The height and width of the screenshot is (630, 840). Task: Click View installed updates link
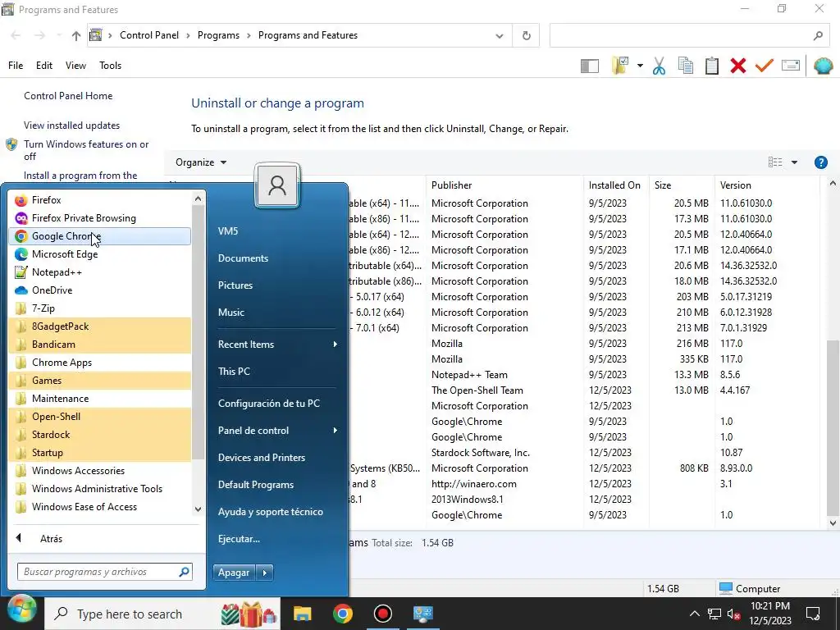pos(72,126)
